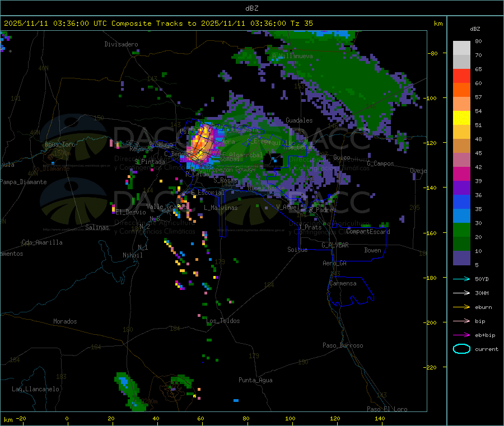Pick the light gray 70-80 dBZ swatch

tap(461, 48)
